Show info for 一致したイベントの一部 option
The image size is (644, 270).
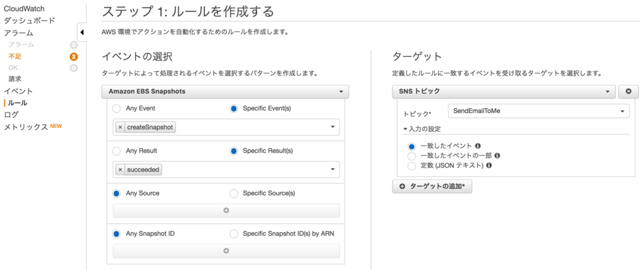(x=497, y=156)
